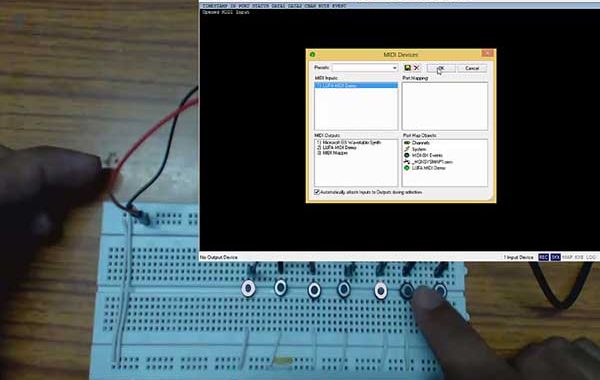
Task: Select the fourth port map object above LUFA MIDI Demo
Action: pos(429,161)
